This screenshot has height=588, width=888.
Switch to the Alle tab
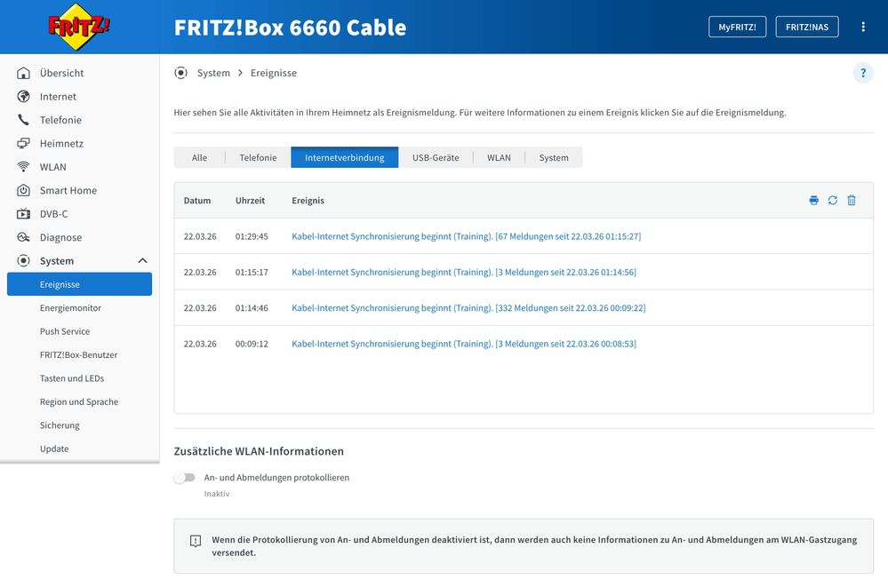tap(199, 157)
